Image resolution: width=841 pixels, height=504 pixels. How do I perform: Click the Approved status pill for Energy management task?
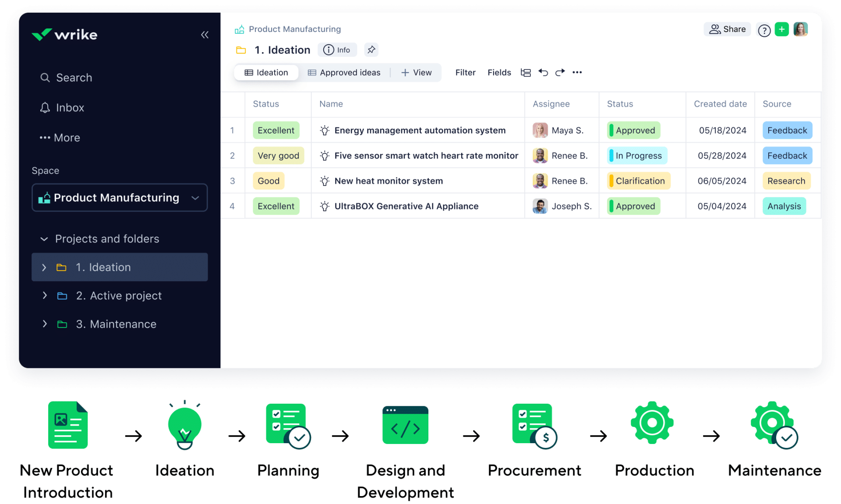(x=633, y=130)
